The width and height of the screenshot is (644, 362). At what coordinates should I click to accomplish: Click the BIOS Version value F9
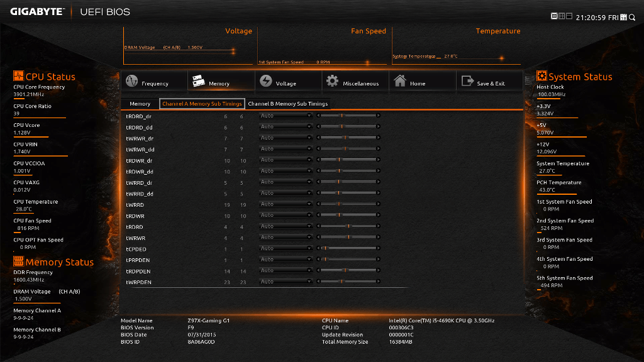191,327
